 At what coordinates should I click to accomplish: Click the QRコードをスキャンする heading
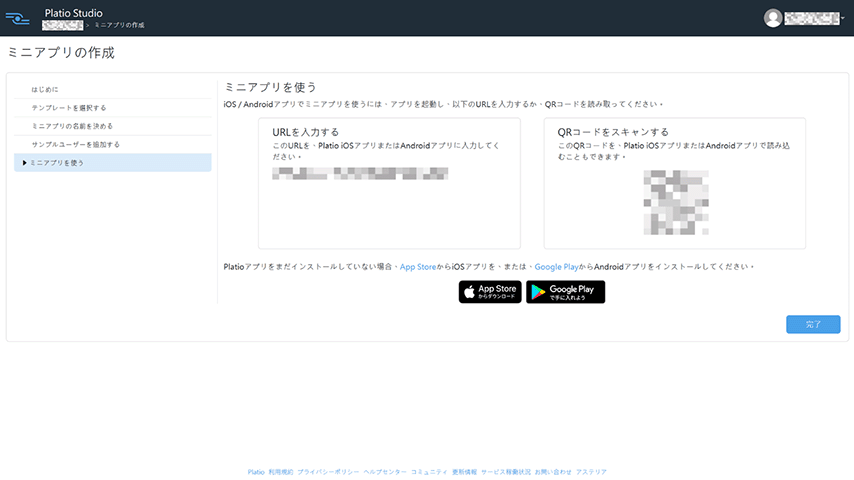click(613, 132)
